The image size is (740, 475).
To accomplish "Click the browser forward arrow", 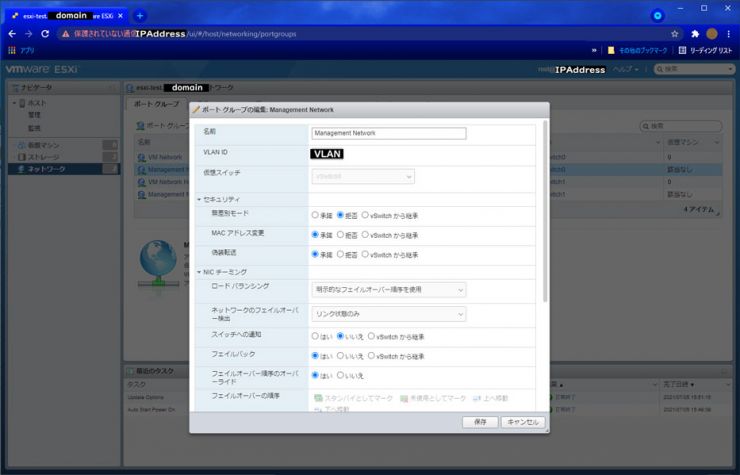I will point(28,34).
